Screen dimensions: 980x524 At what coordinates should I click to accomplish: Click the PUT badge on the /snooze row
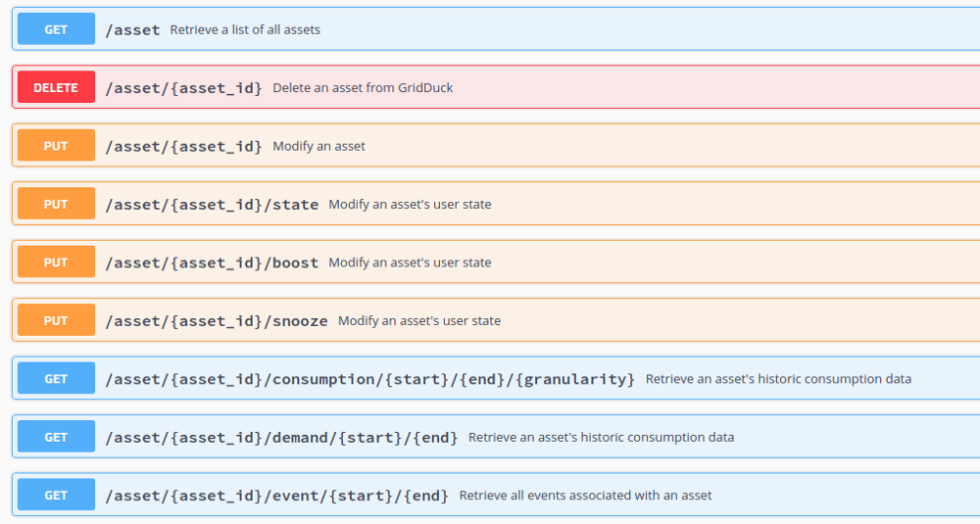tap(56, 320)
